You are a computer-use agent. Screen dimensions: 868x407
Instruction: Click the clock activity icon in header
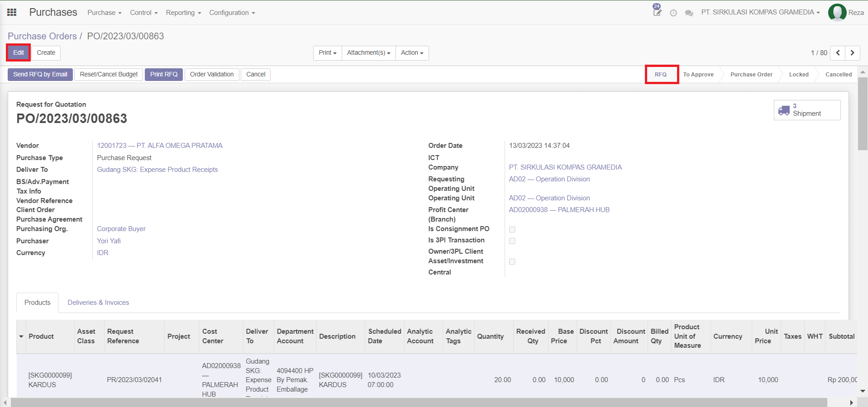[673, 13]
